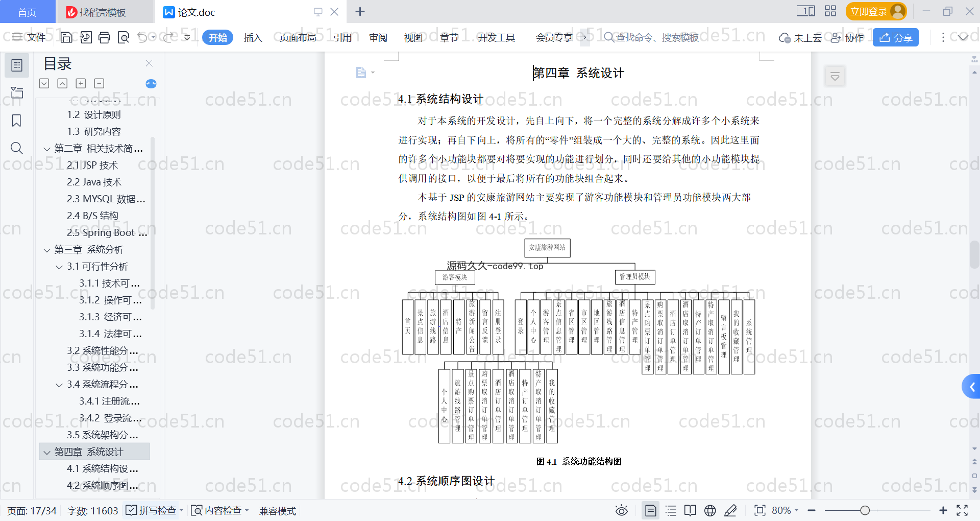980x521 pixels.
Task: Jump to 2.4 B/S 结构 heading
Action: (93, 216)
